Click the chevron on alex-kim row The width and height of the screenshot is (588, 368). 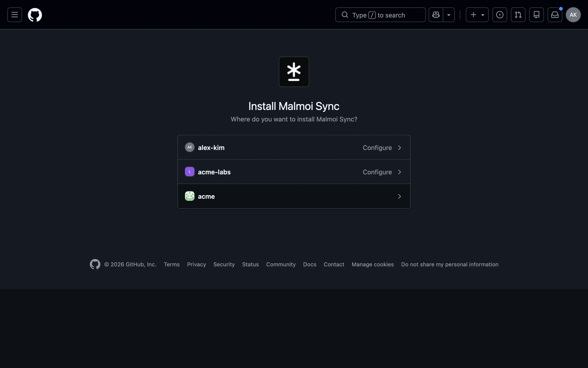399,148
